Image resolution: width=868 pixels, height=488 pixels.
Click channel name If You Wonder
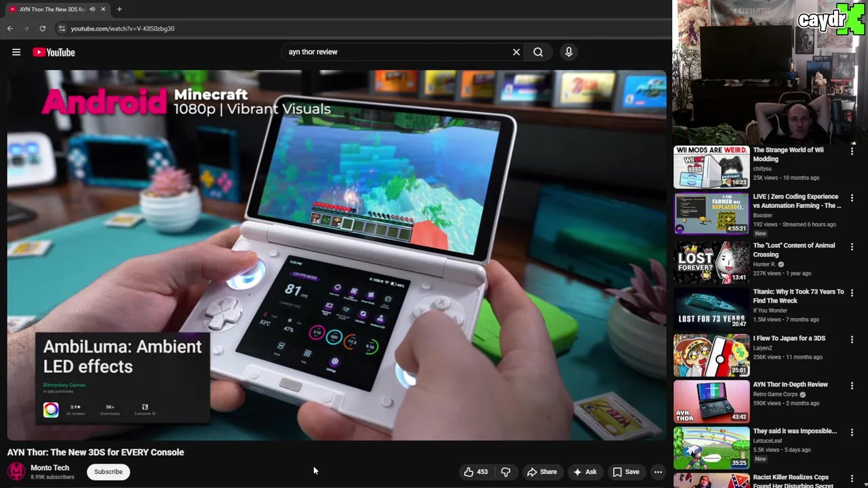tap(771, 310)
